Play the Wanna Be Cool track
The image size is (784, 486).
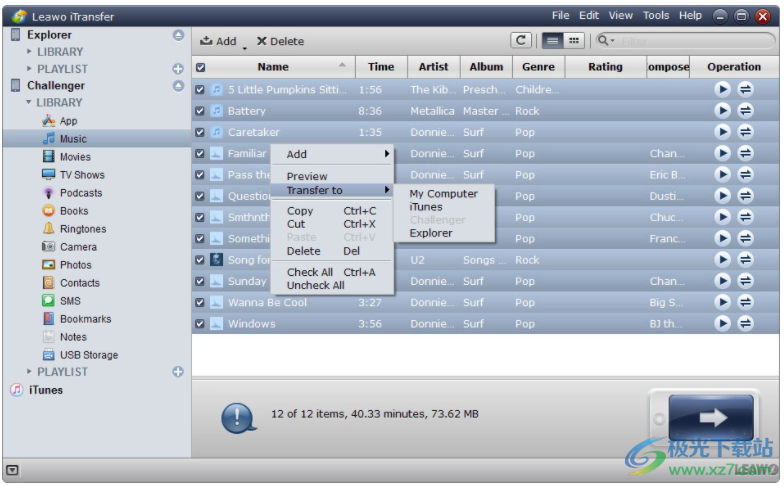(722, 302)
